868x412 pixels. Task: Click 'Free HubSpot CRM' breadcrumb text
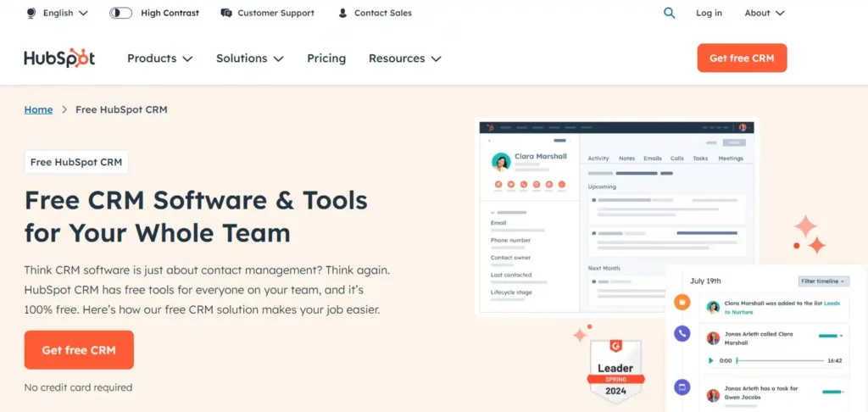click(x=121, y=109)
